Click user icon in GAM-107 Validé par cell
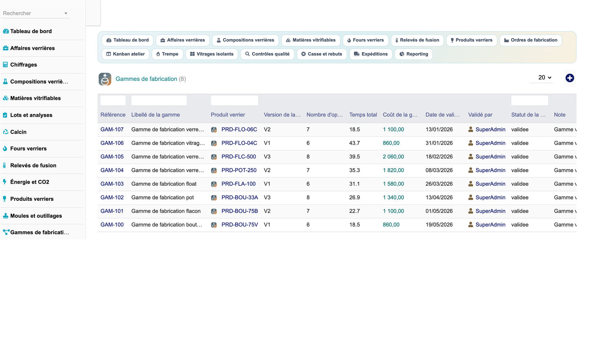 [x=471, y=129]
